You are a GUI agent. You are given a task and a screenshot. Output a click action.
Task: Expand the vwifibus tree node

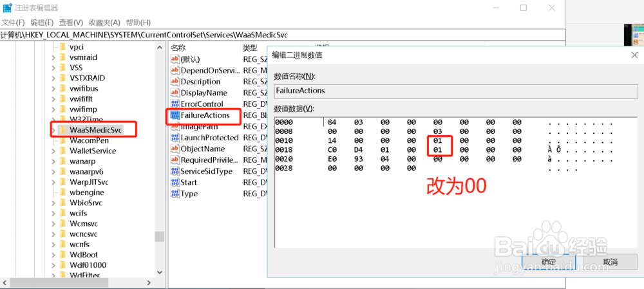pos(54,88)
